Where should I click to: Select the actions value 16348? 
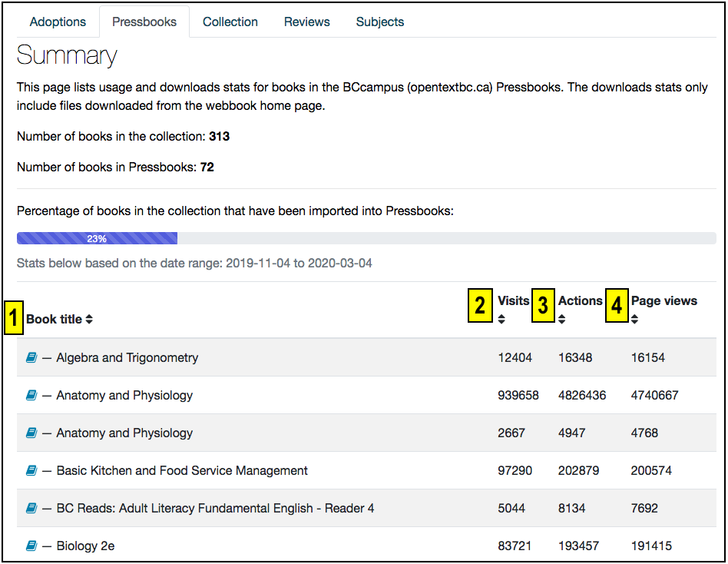[574, 357]
